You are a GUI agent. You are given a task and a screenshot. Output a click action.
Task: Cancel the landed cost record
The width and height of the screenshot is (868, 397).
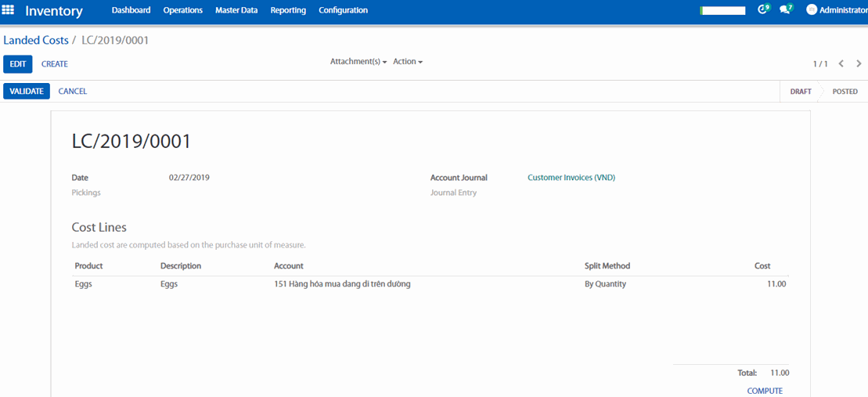pyautogui.click(x=73, y=92)
